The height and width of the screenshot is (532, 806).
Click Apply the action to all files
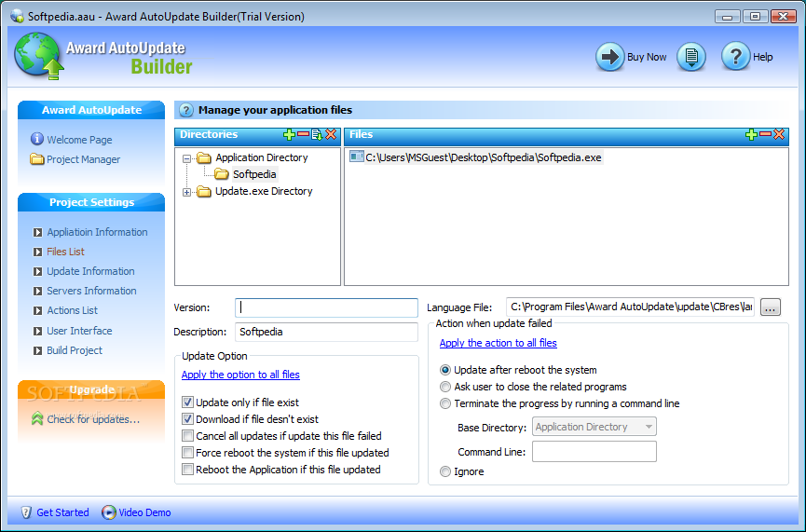coord(499,343)
